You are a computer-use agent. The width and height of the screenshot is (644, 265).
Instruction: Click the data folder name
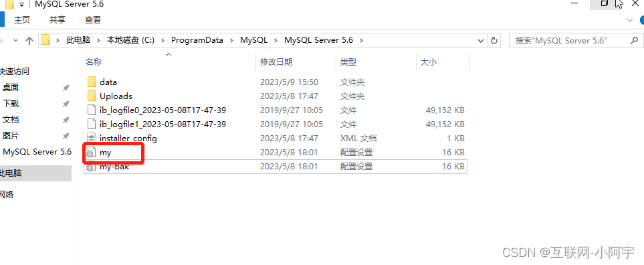point(108,82)
